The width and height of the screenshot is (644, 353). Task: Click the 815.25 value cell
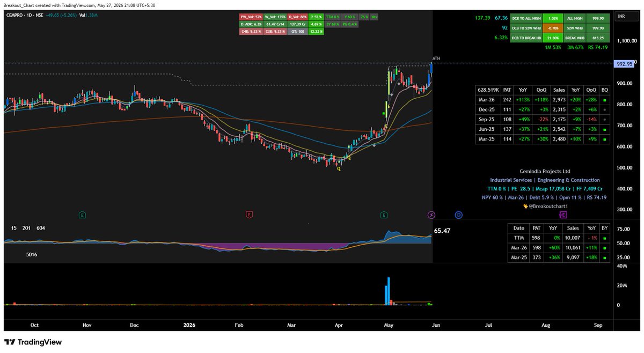(x=598, y=38)
